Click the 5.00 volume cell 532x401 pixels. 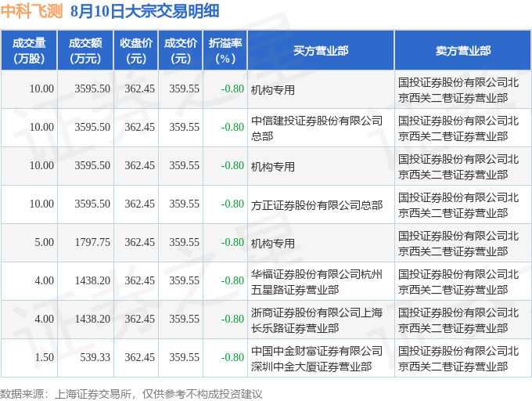coord(29,243)
